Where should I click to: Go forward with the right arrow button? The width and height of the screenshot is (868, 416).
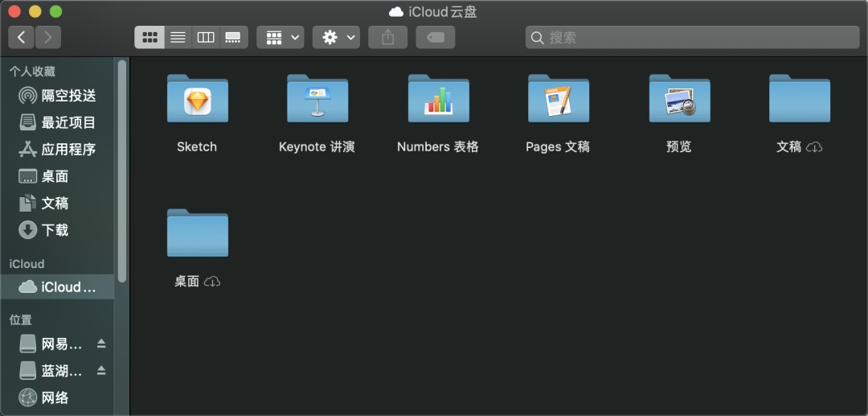(48, 37)
